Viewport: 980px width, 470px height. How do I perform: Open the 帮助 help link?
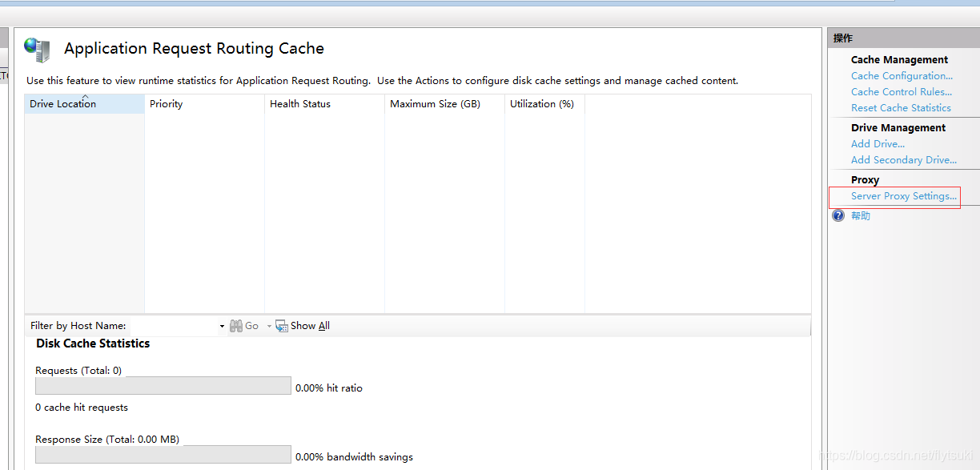tap(861, 216)
